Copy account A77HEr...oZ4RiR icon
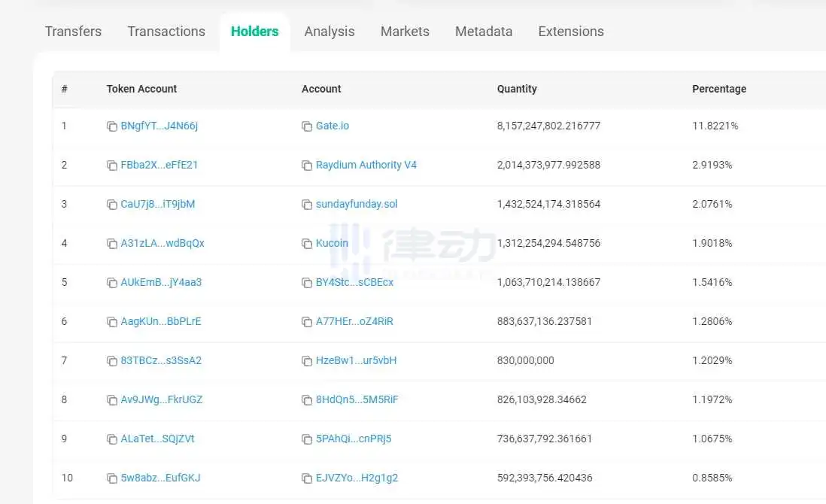The height and width of the screenshot is (504, 826). point(307,322)
